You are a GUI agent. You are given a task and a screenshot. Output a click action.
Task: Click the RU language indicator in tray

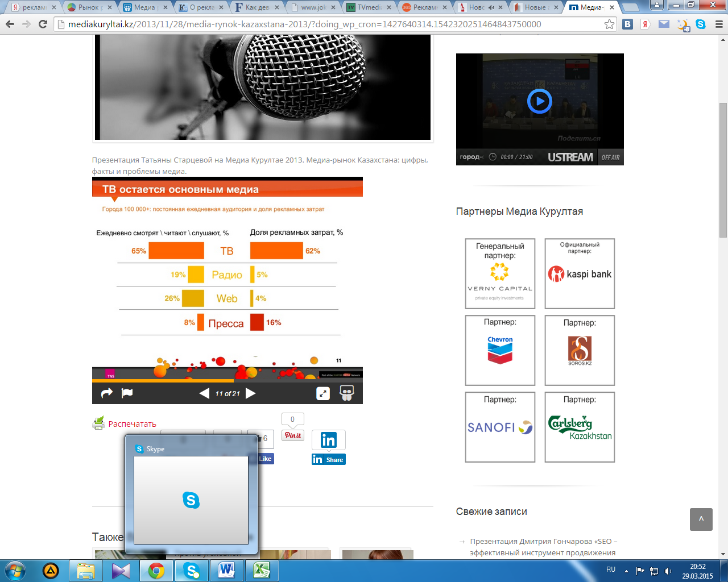(611, 569)
